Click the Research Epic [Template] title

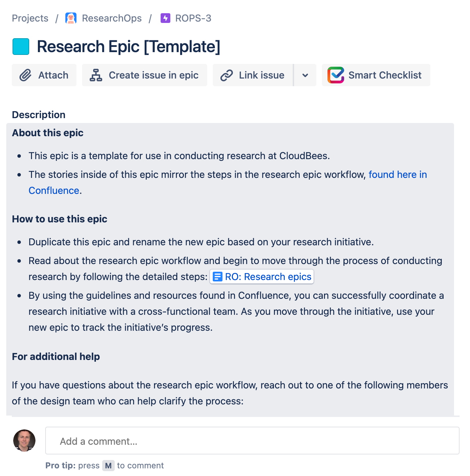(x=129, y=47)
